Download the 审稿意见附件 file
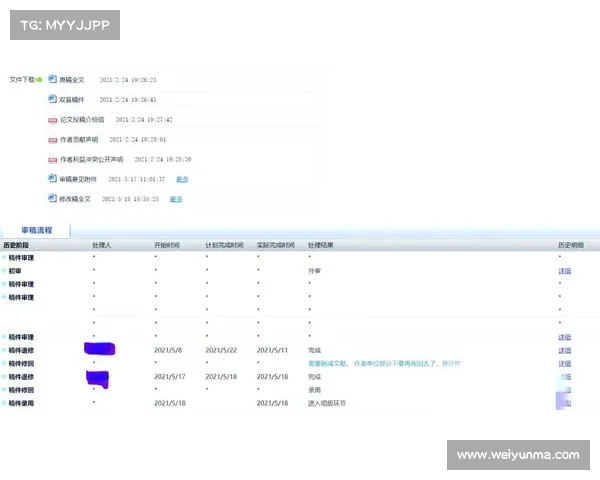The image size is (600, 480). click(x=78, y=179)
